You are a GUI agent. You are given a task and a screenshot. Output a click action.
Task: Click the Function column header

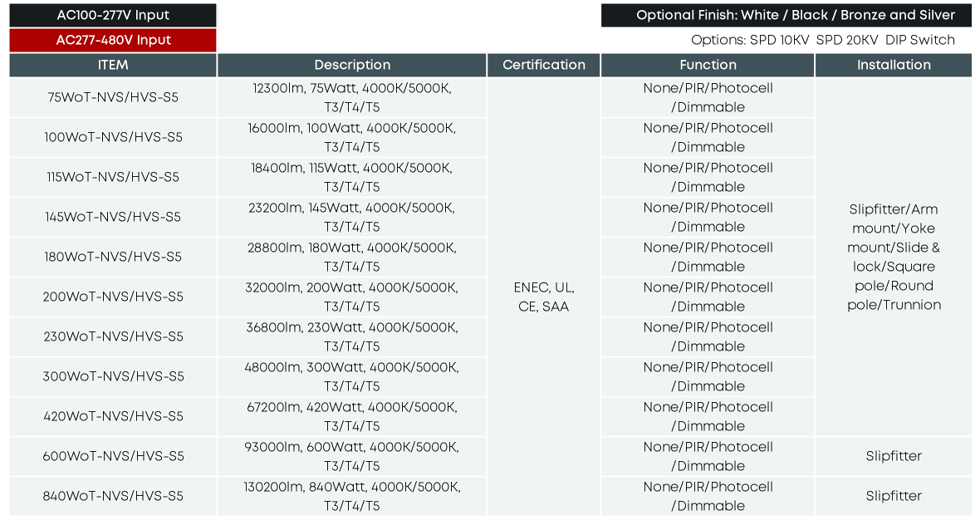click(708, 65)
